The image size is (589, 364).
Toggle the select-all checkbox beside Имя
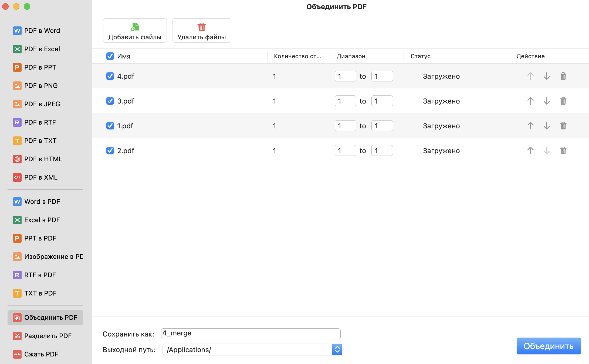click(x=110, y=56)
